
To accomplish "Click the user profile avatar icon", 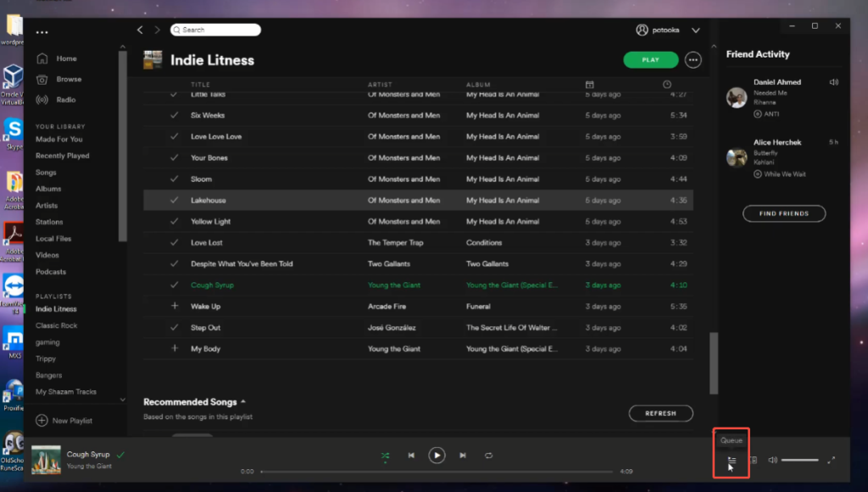I will pyautogui.click(x=642, y=30).
